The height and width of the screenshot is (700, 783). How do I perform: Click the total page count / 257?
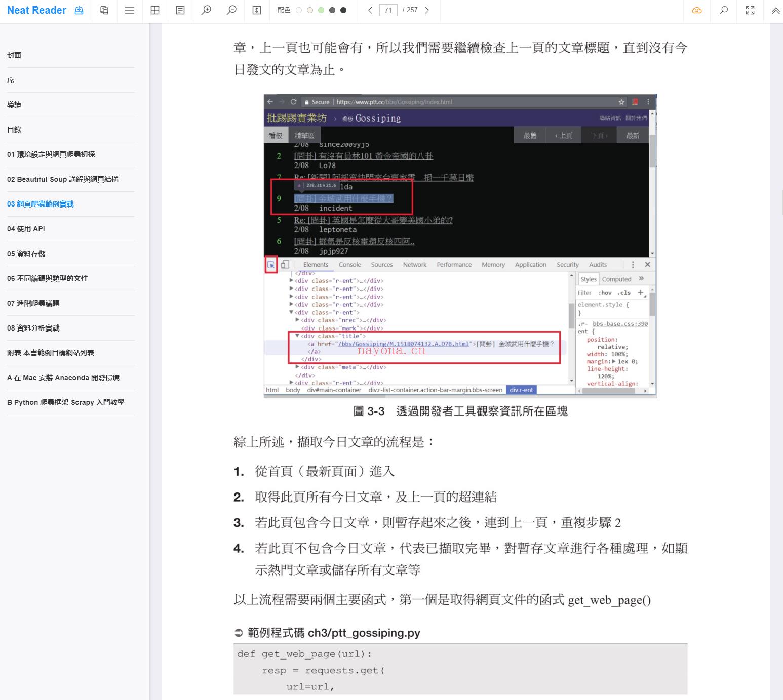tap(410, 10)
